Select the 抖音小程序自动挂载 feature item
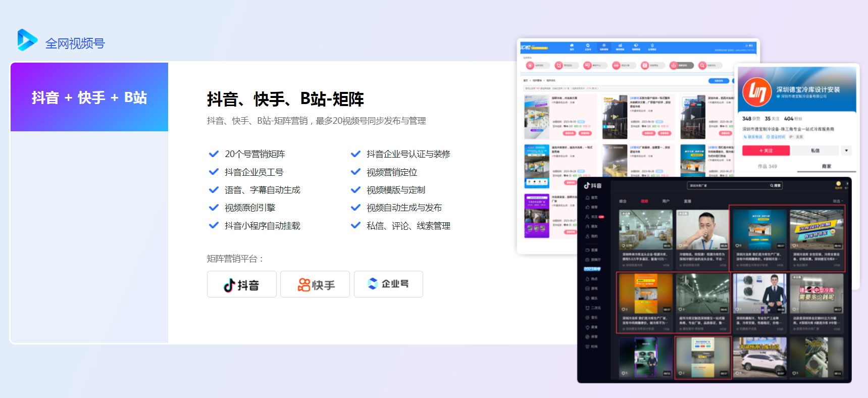This screenshot has width=868, height=398. [254, 226]
